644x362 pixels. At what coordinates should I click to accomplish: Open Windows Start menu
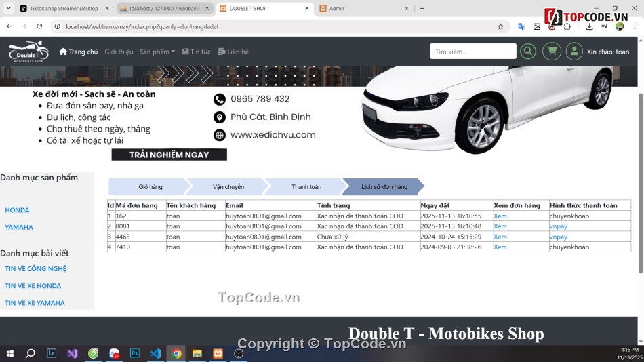10,353
